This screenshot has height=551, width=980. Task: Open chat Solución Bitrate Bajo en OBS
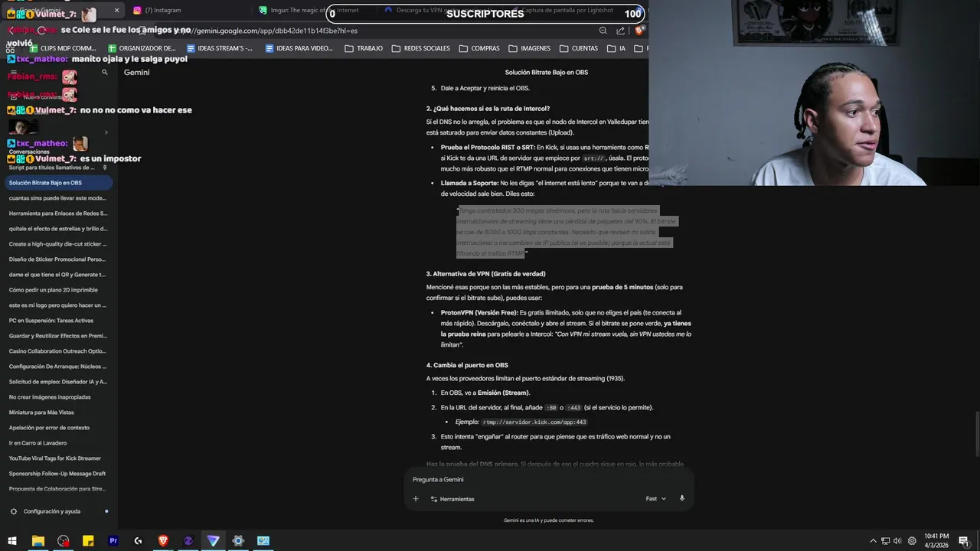pyautogui.click(x=58, y=183)
